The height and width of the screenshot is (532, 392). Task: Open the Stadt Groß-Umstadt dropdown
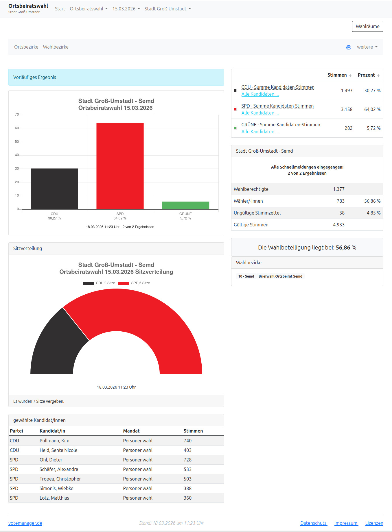point(168,9)
